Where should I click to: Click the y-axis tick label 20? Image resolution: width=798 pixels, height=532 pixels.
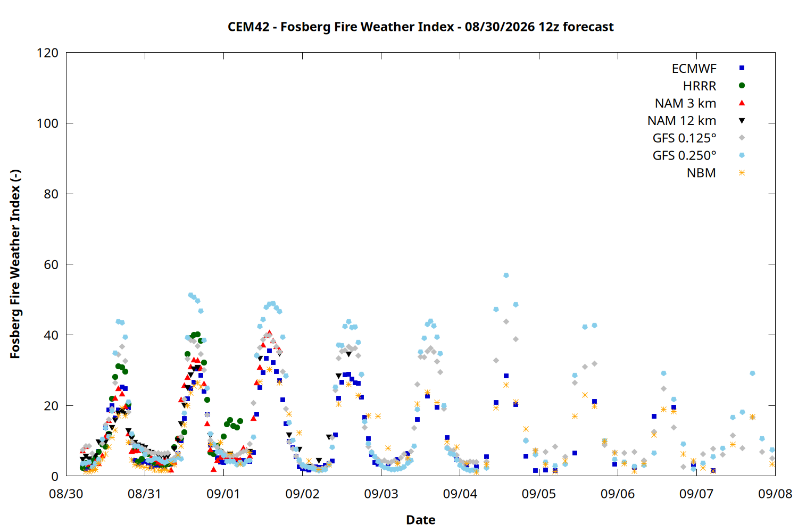point(51,406)
